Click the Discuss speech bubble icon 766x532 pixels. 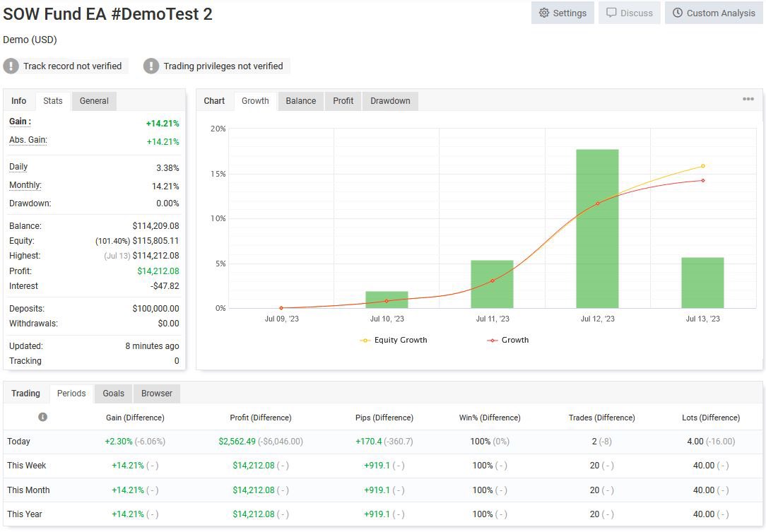click(x=613, y=13)
